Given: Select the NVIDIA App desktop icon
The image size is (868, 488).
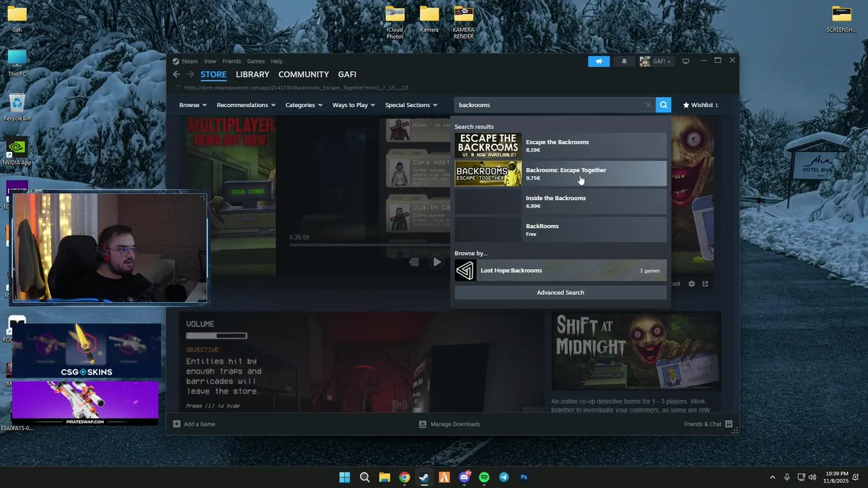Looking at the screenshot, I should (17, 152).
